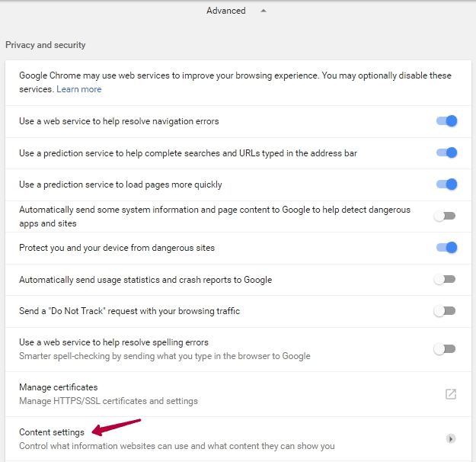Enable automatic system information sending to Google
Viewport: 476px width, 462px height.
pyautogui.click(x=445, y=216)
